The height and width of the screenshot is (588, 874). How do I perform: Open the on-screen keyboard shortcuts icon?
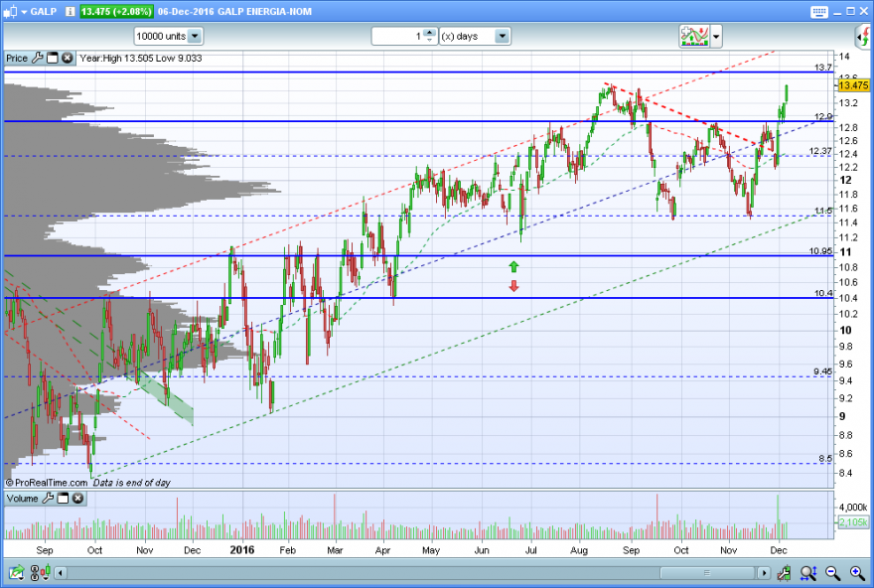point(818,12)
